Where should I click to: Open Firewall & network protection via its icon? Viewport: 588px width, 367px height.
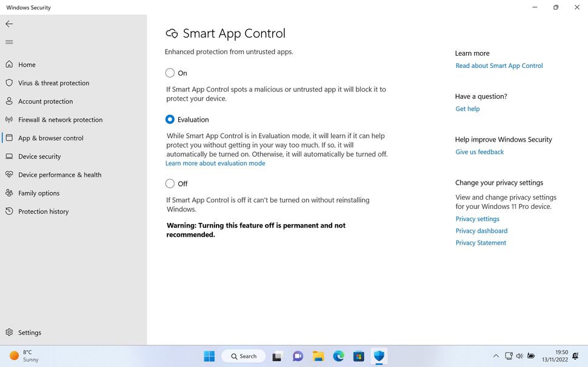tap(9, 119)
